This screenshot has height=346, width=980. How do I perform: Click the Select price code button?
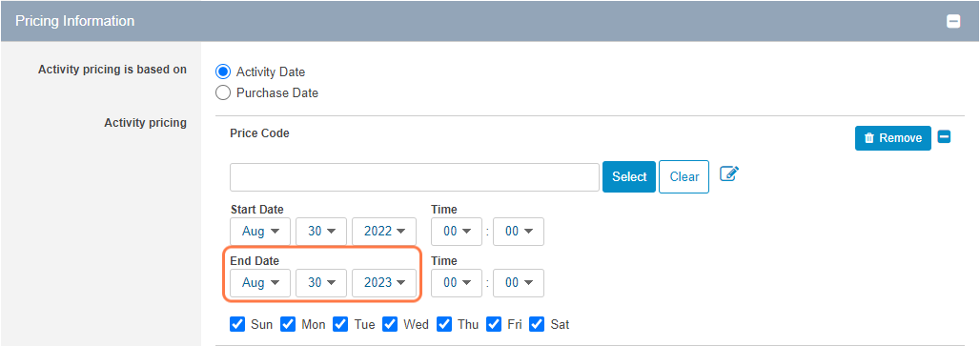[x=629, y=176]
